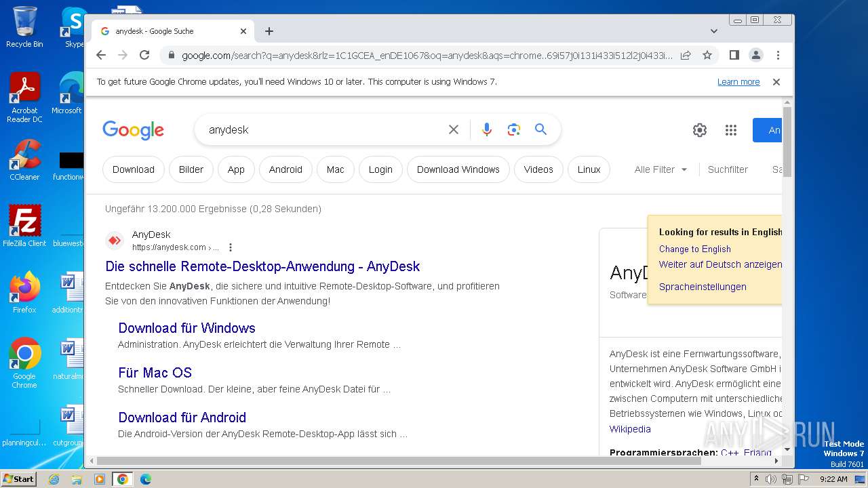Go back with the browser back arrow
Viewport: 868px width, 488px height.
101,55
